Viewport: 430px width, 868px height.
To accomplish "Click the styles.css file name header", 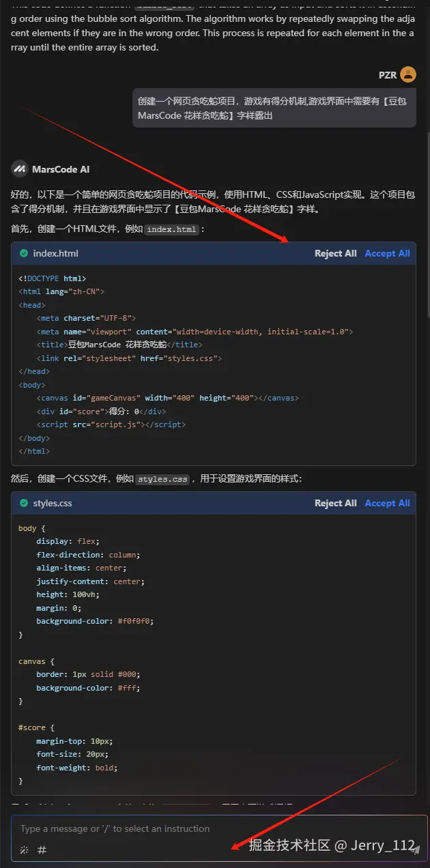I will (x=53, y=503).
